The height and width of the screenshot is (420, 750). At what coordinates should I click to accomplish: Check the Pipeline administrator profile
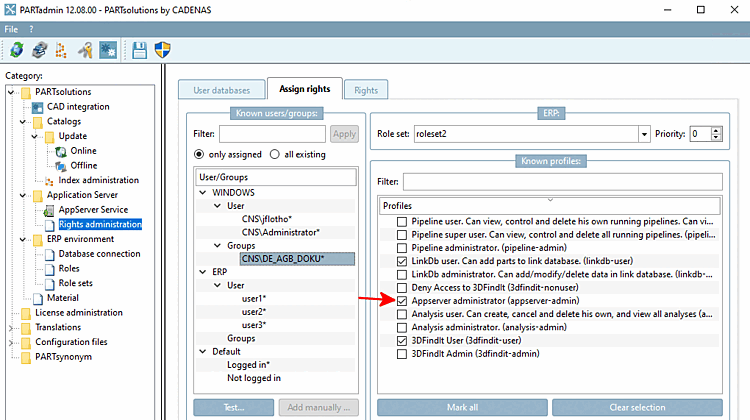pyautogui.click(x=402, y=248)
